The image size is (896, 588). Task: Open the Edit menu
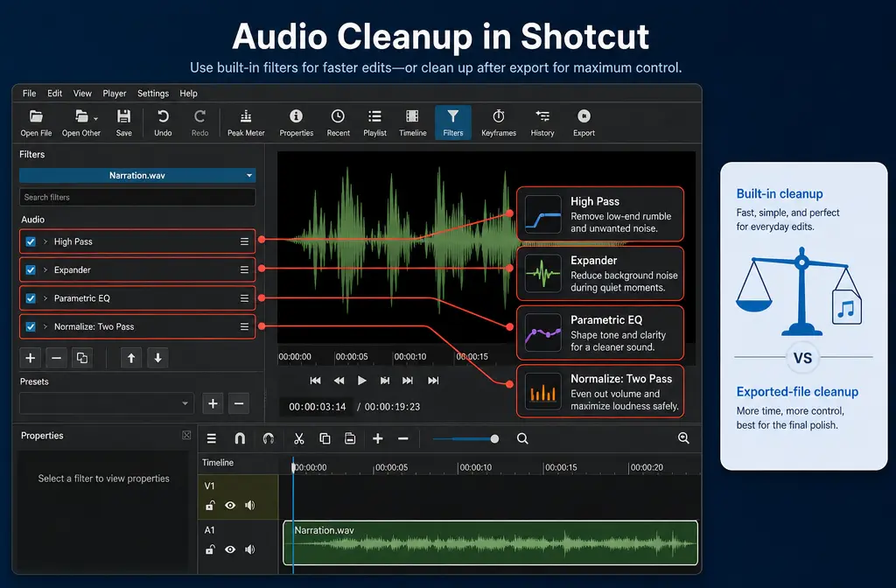click(55, 93)
